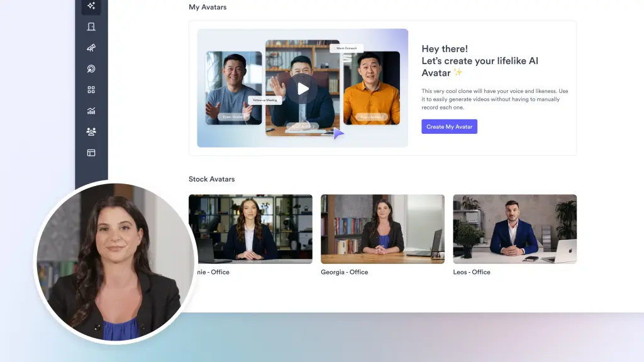This screenshot has width=644, height=362.
Task: Open the analytics chart sidebar icon
Action: point(91,111)
